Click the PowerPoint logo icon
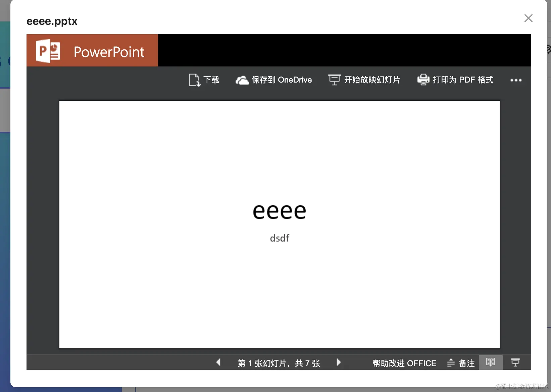 click(x=48, y=51)
